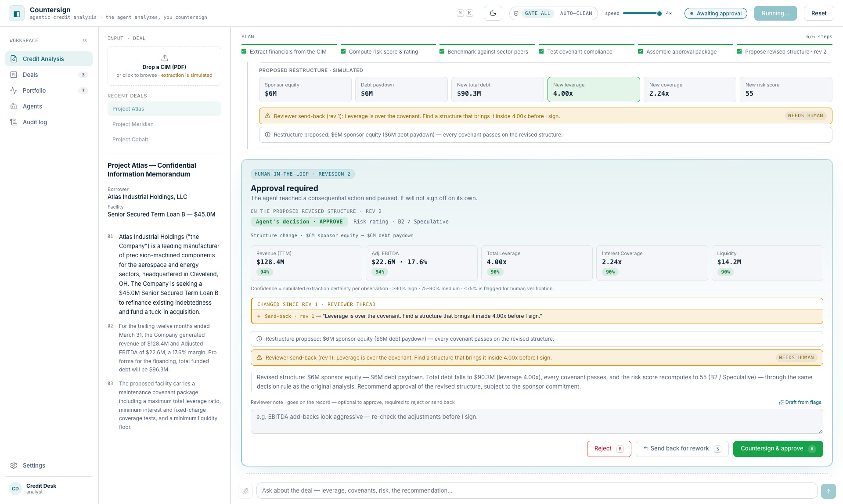Screen dimensions: 843x504
Task: Click the Settings gear icon
Action: [x=14, y=465]
